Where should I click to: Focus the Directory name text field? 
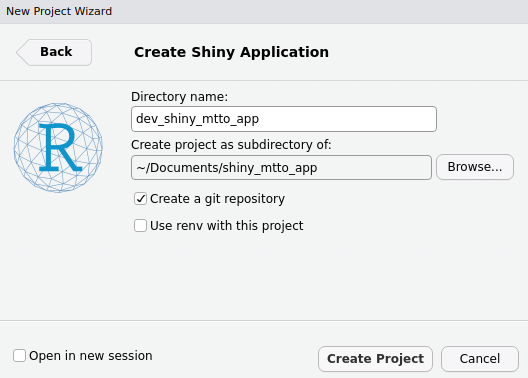pos(284,119)
